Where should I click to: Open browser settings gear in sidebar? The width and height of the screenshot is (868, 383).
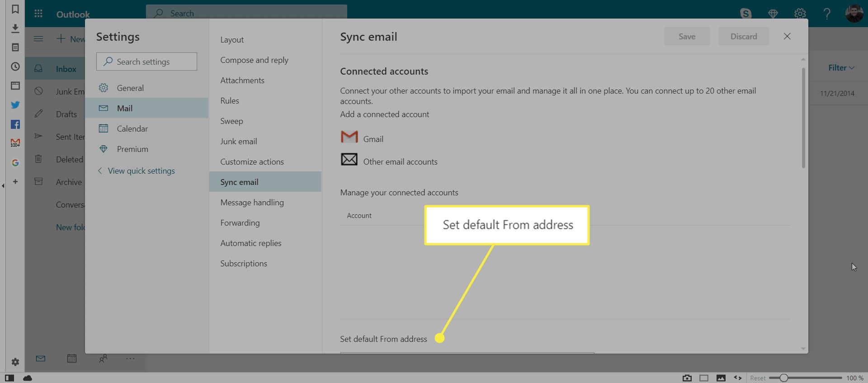15,362
